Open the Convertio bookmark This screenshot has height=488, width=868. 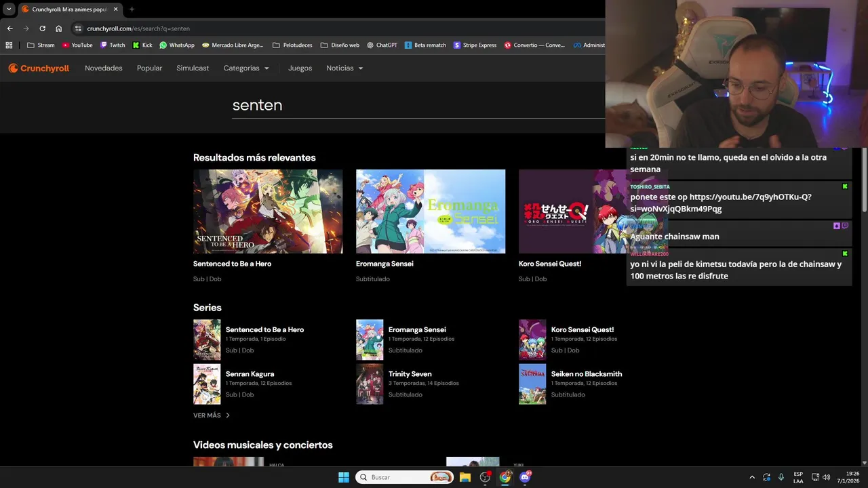click(x=534, y=45)
